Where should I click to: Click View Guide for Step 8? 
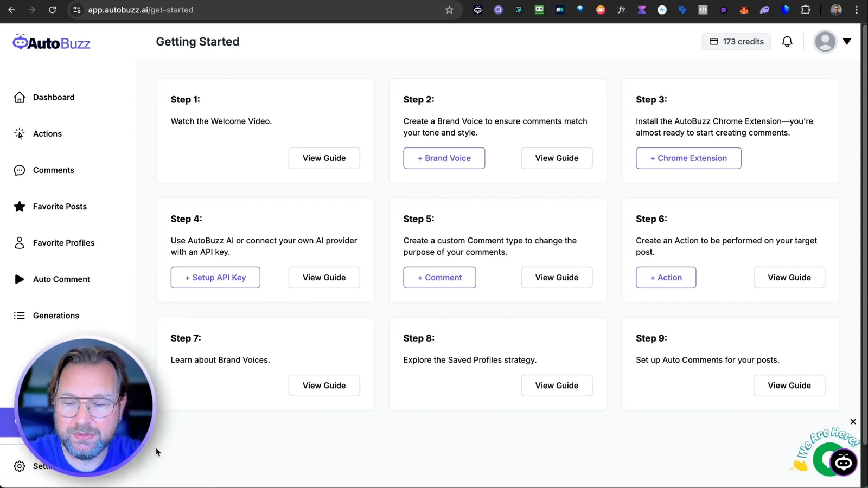557,386
